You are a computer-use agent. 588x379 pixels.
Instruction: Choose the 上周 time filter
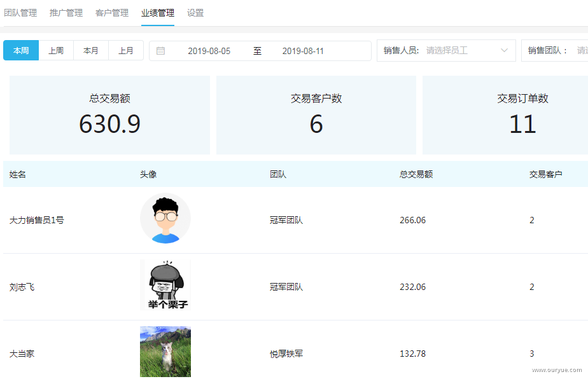click(56, 50)
